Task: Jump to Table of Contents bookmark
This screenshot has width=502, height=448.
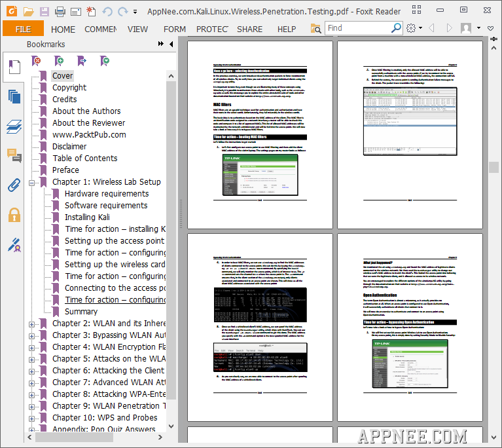Action: click(85, 159)
